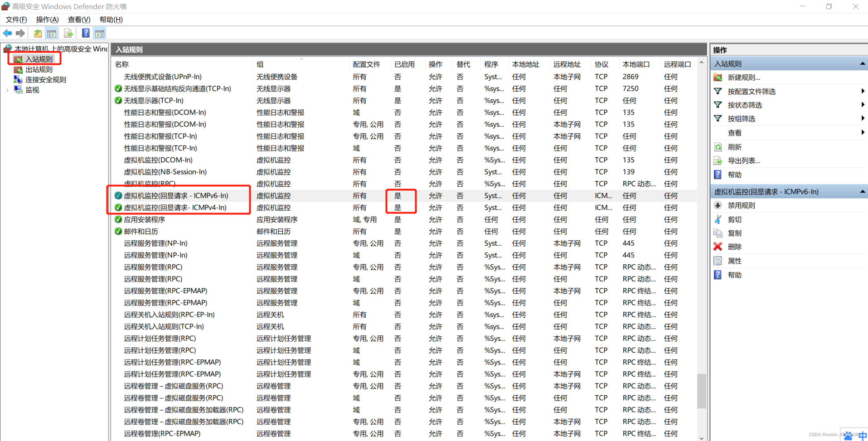Click the firewall app icon in title bar
Viewport: 868px width, 441px height.
[5, 6]
